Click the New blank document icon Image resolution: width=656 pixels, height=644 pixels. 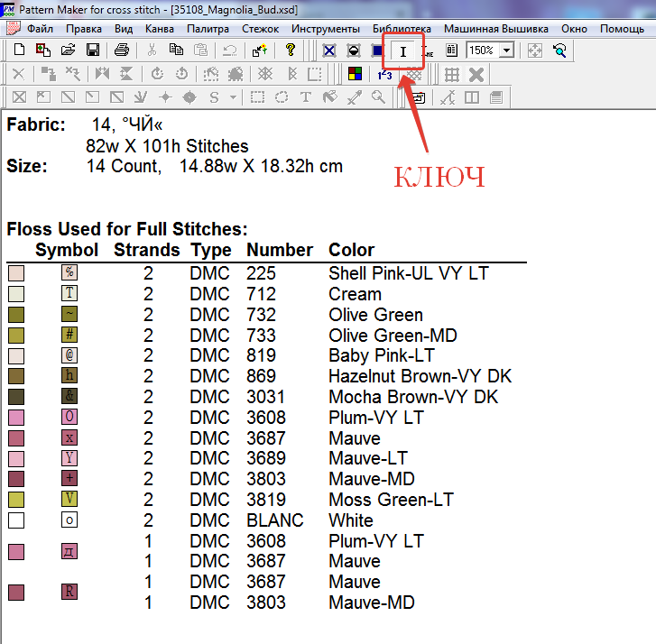pyautogui.click(x=19, y=51)
